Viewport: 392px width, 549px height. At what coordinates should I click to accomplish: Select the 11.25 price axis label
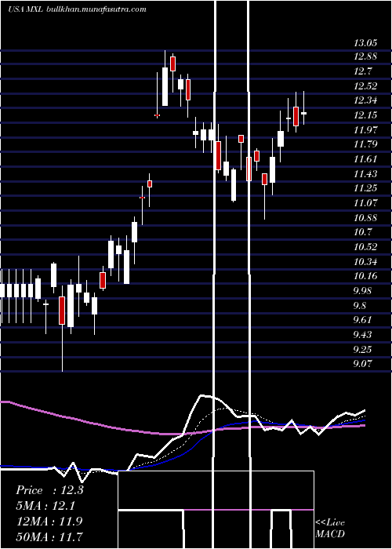pos(365,188)
